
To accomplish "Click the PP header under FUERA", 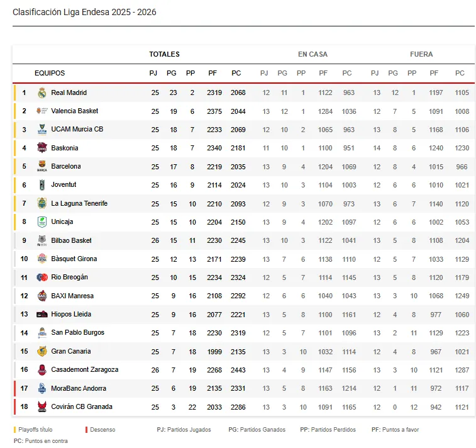I will tap(412, 73).
